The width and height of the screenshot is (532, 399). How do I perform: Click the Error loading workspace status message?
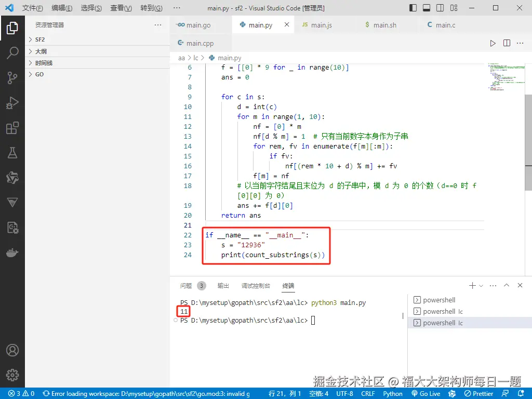[x=146, y=394]
